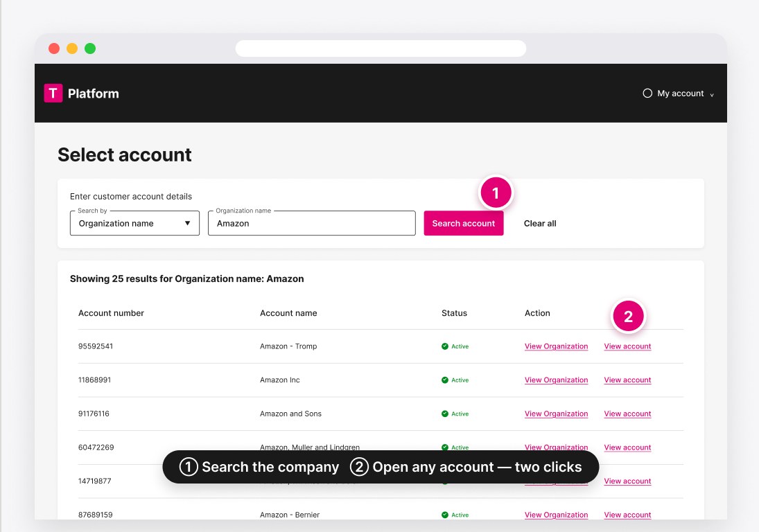Image resolution: width=759 pixels, height=532 pixels.
Task: Open the My account menu
Action: point(678,94)
